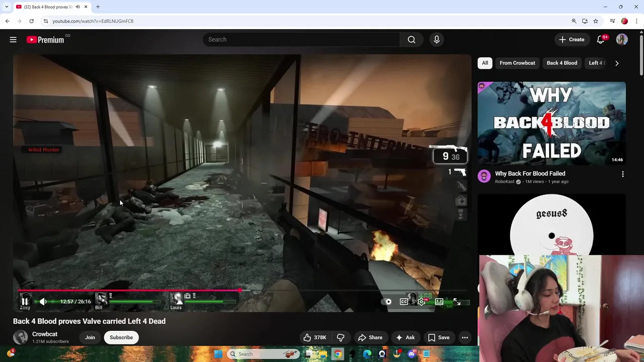Screen dimensions: 644x362
Task: Bookmark this page with the star
Action: (596, 21)
